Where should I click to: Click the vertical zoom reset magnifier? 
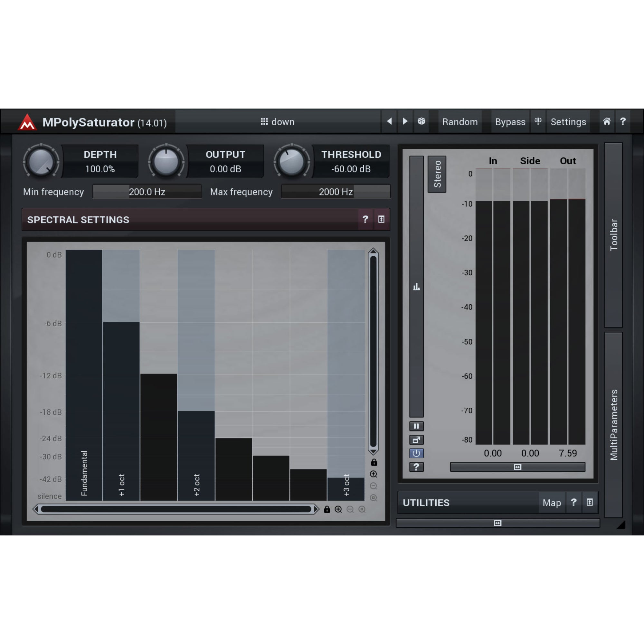click(374, 498)
